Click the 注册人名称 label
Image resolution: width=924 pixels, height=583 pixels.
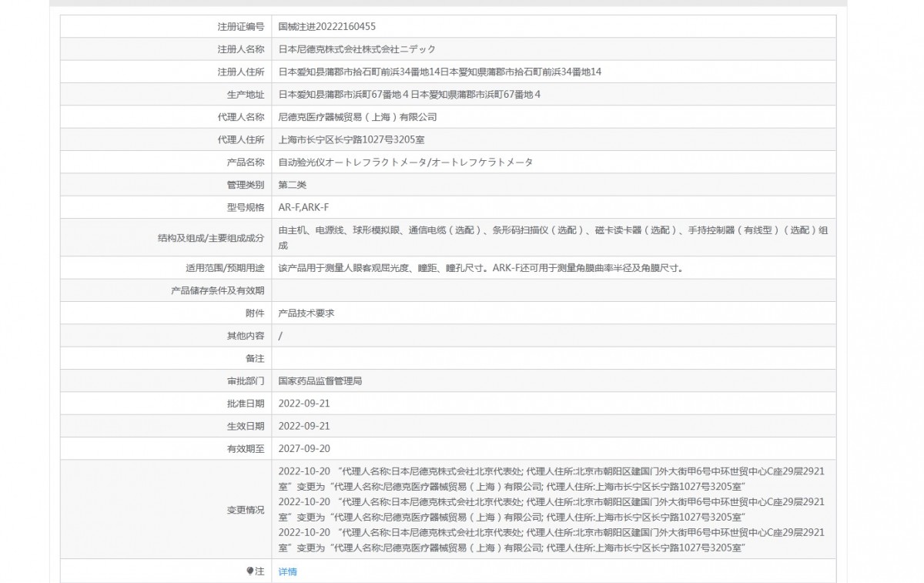tap(241, 49)
